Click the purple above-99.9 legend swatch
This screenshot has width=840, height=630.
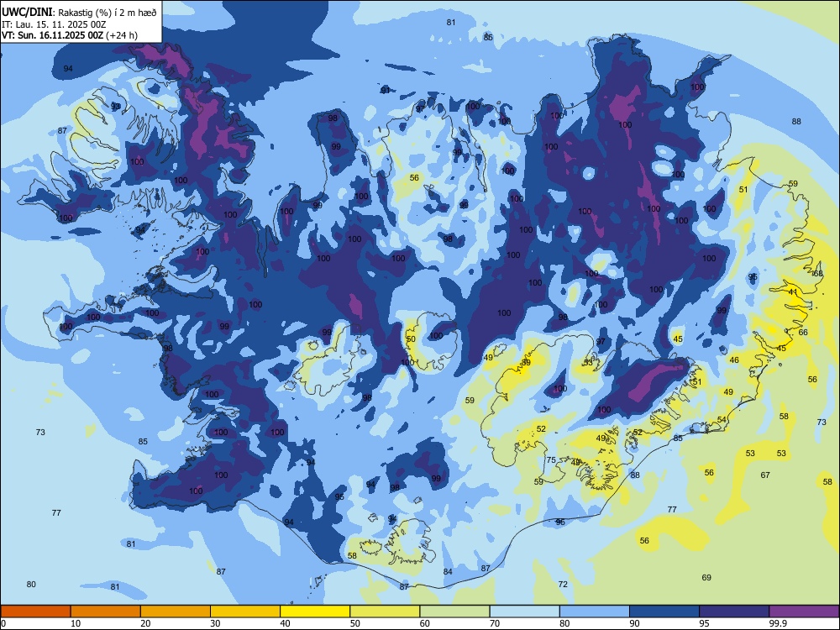tap(804, 612)
